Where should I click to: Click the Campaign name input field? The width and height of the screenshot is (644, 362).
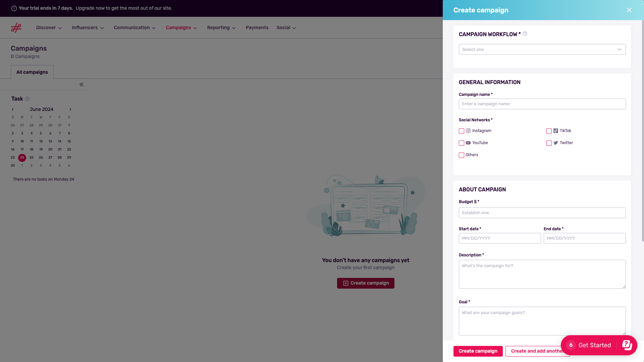pyautogui.click(x=542, y=104)
